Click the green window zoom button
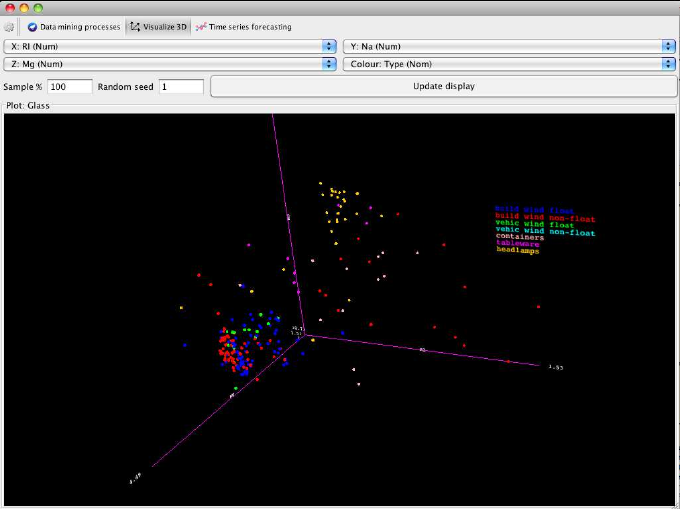 pyautogui.click(x=38, y=7)
